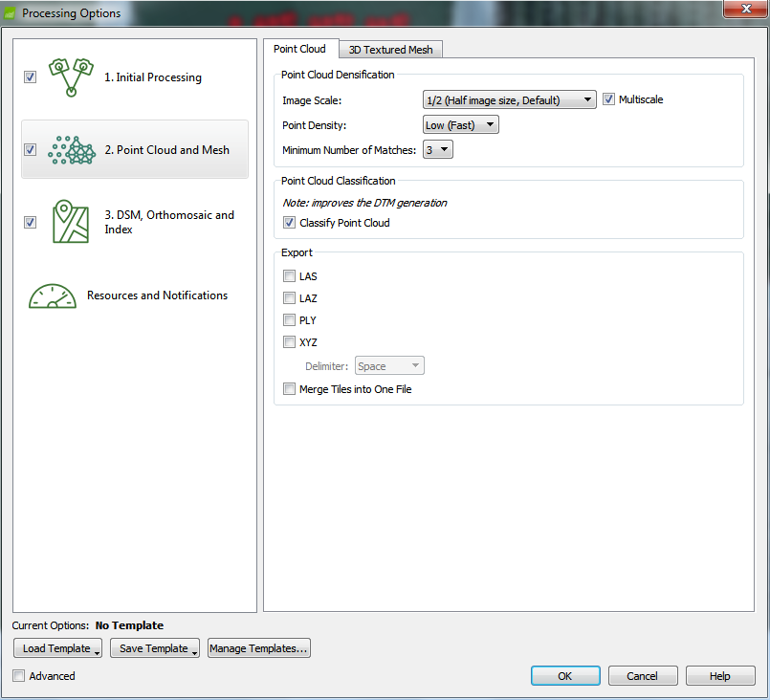Click the Current Options label

51,625
